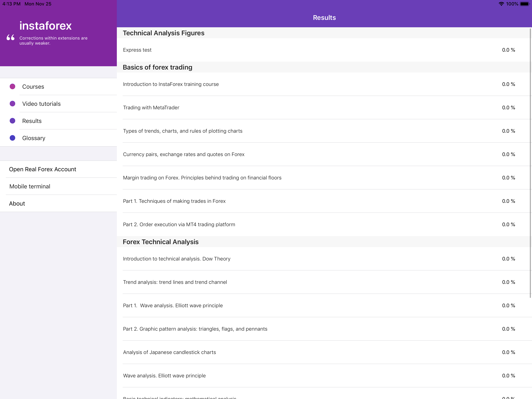Click the pink dot icon beside Courses
The width and height of the screenshot is (532, 399).
(x=12, y=86)
